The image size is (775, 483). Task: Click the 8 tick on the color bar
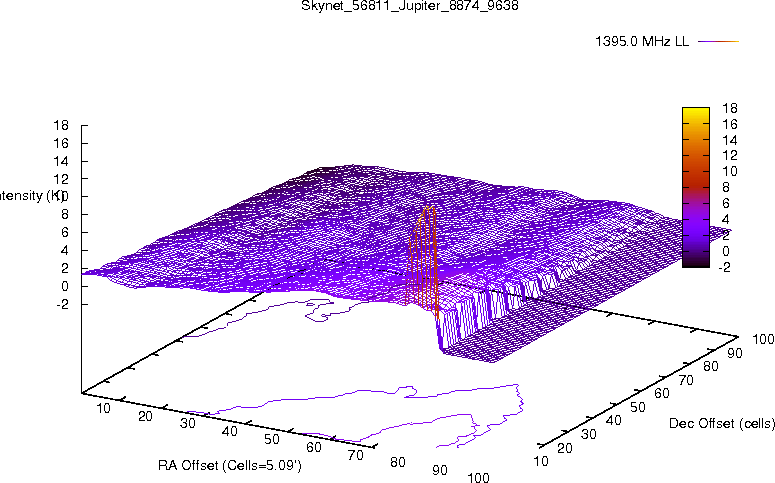pyautogui.click(x=726, y=187)
